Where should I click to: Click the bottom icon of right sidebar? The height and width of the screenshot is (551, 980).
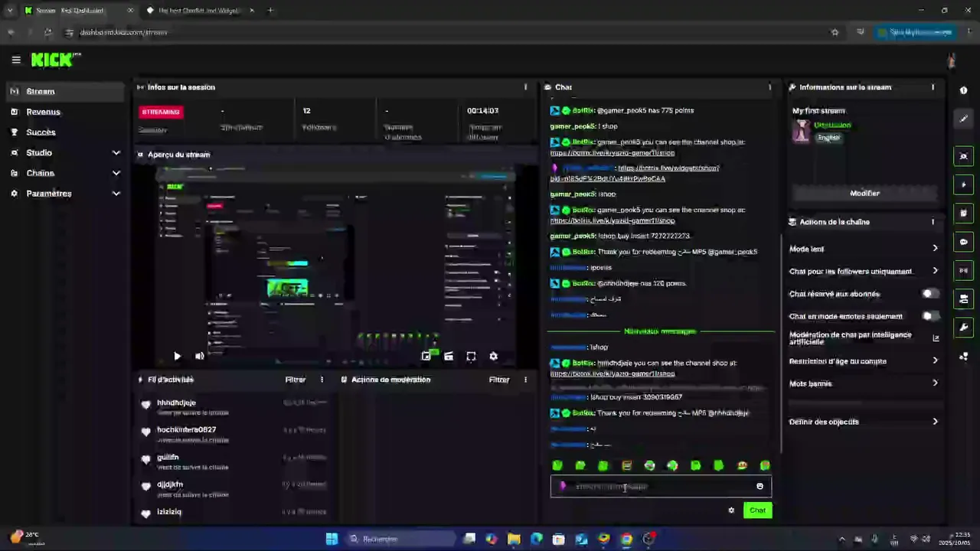coord(963,357)
